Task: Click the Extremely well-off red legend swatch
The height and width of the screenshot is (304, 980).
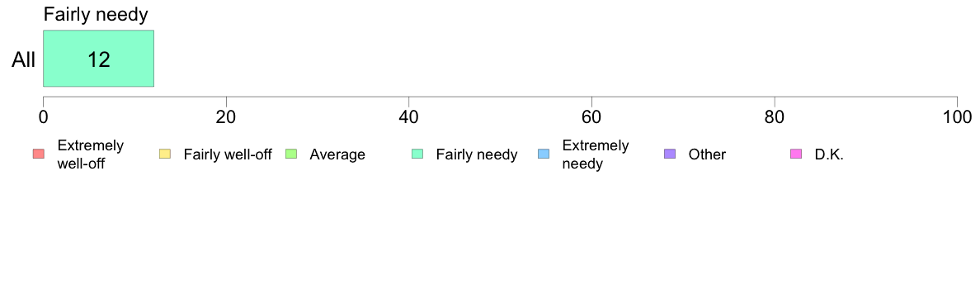Action: [x=39, y=154]
